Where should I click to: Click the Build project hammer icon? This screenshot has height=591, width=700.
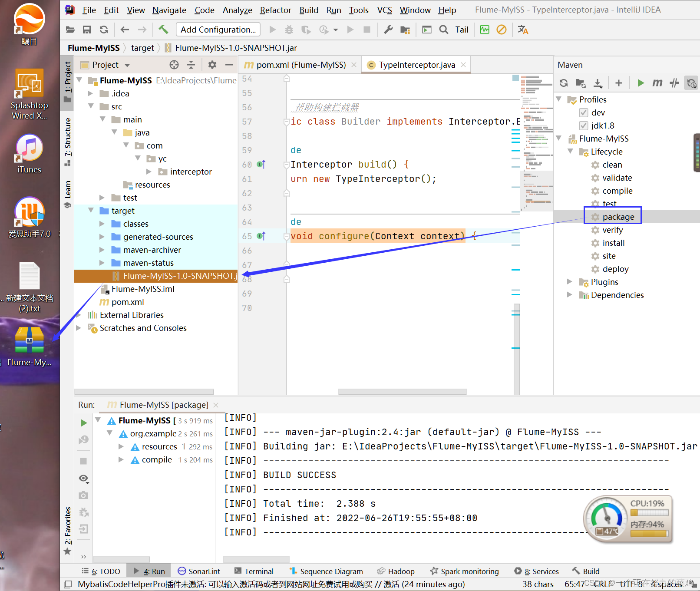(x=163, y=30)
